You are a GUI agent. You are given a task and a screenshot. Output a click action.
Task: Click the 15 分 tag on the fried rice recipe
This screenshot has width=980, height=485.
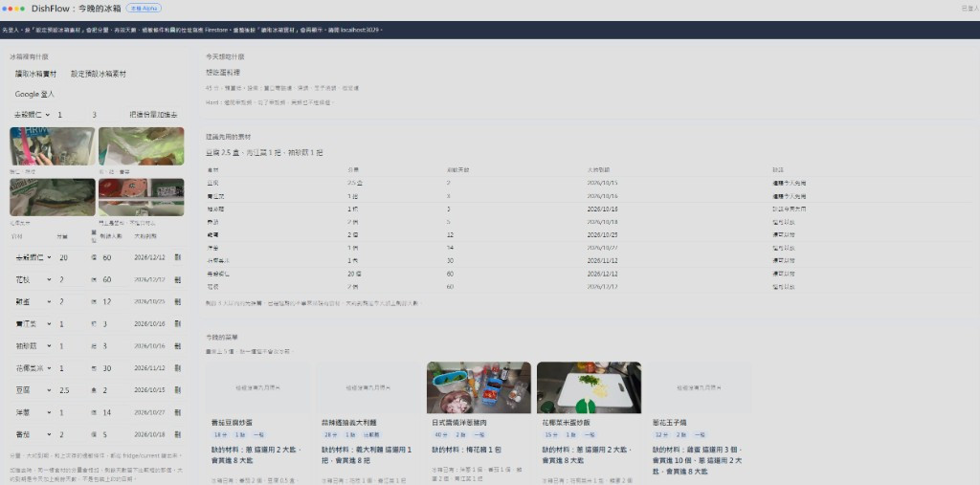click(x=550, y=434)
